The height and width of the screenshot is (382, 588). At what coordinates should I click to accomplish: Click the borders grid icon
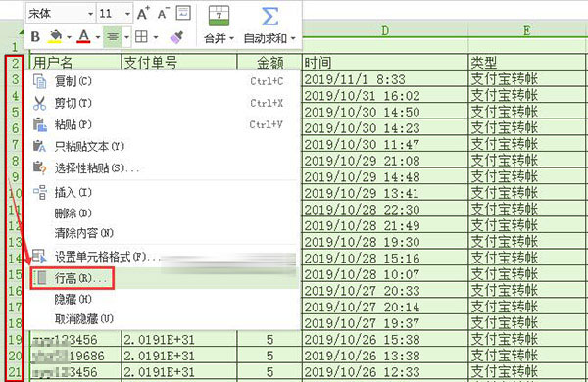[141, 37]
